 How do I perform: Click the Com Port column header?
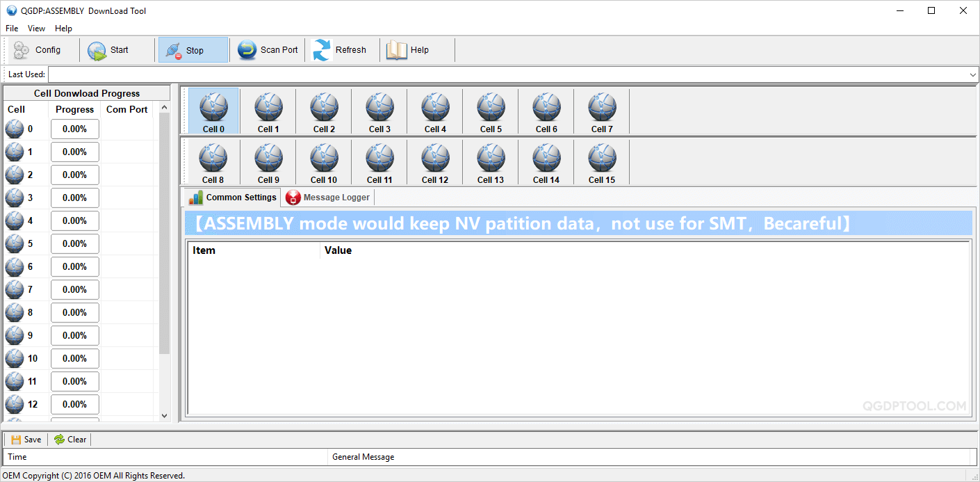[127, 109]
